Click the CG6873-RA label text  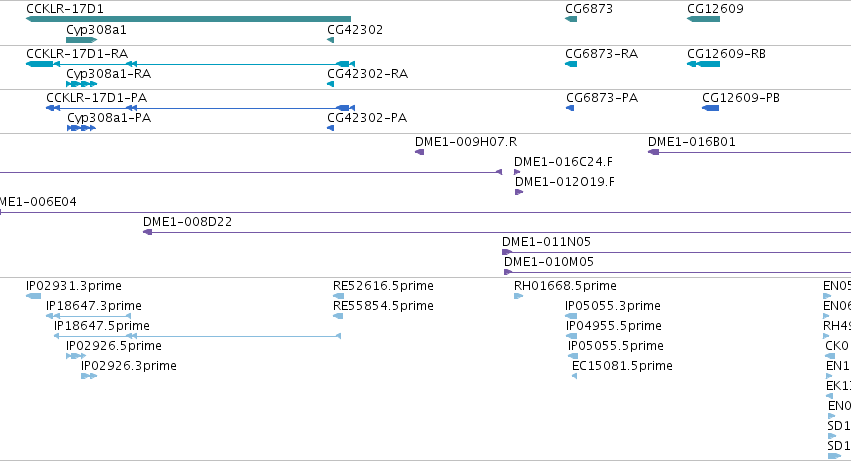601,54
